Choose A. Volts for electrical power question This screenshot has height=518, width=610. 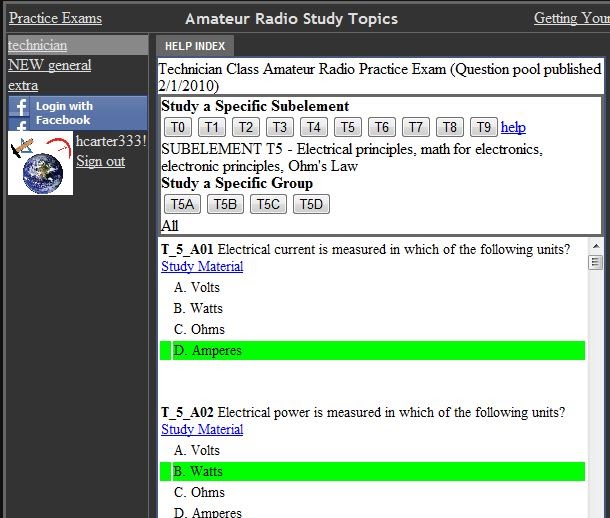point(196,450)
